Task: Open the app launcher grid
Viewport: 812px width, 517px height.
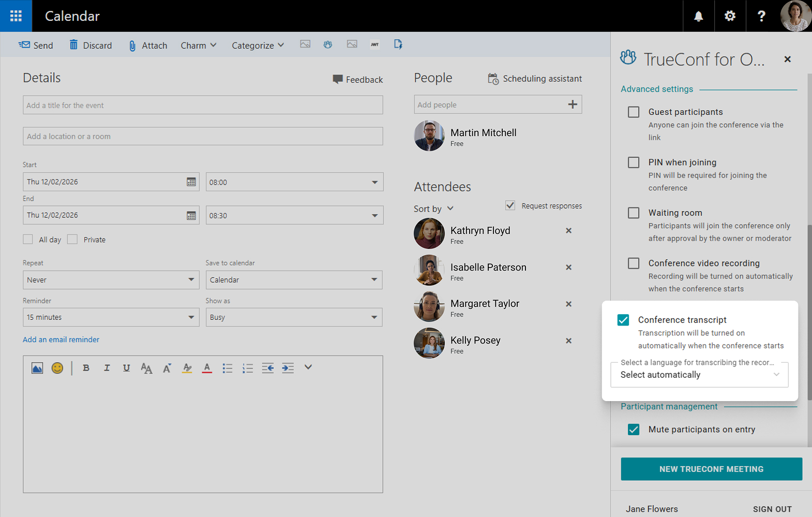Action: coord(16,16)
